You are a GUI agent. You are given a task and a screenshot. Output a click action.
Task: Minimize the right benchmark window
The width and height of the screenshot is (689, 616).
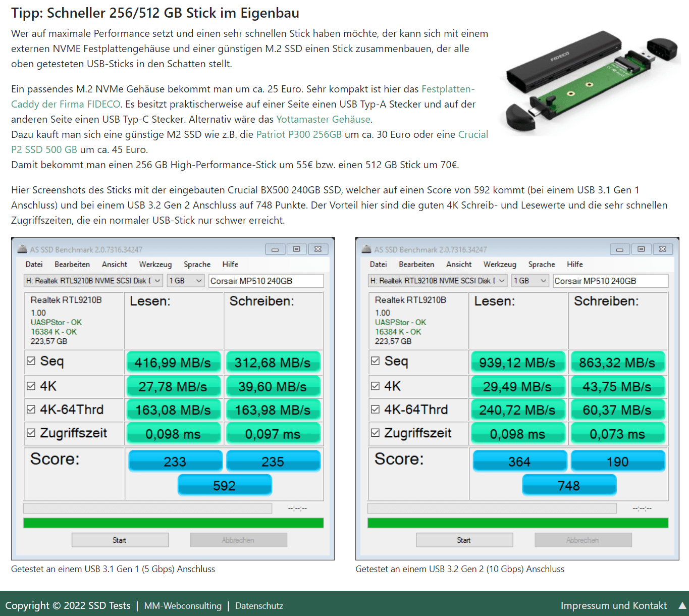tap(620, 249)
